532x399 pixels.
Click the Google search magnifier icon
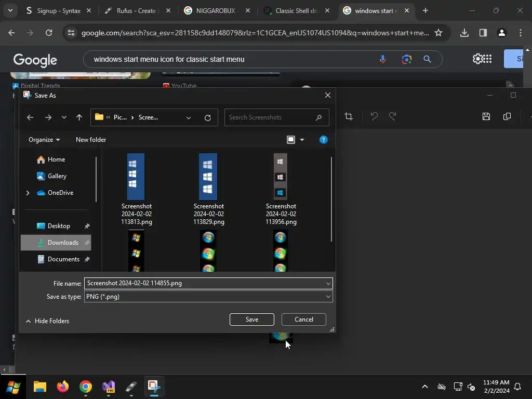pyautogui.click(x=428, y=59)
